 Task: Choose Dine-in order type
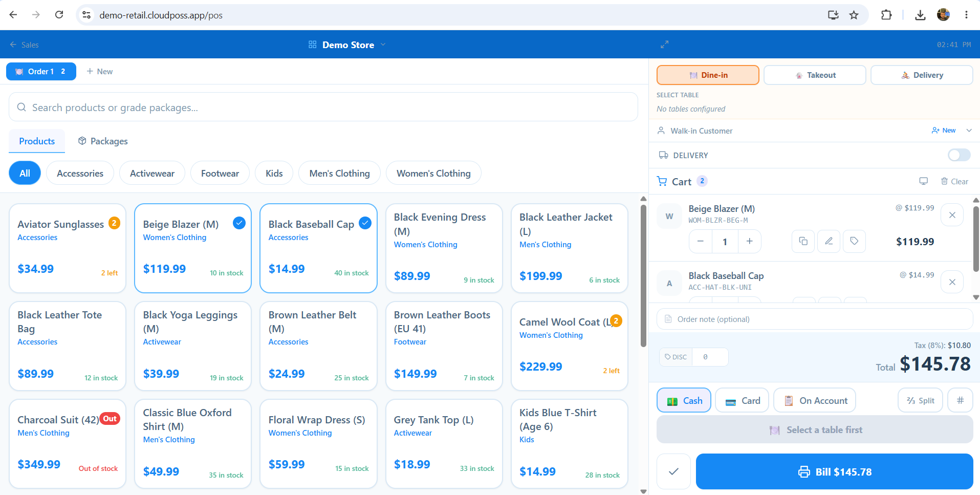point(708,75)
